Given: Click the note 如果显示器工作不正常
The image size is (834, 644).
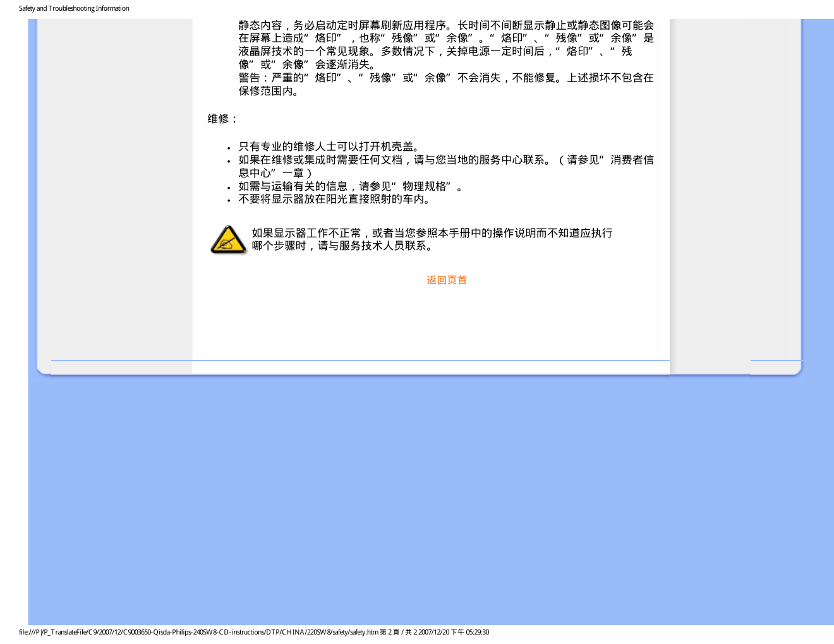Looking at the screenshot, I should [432, 239].
